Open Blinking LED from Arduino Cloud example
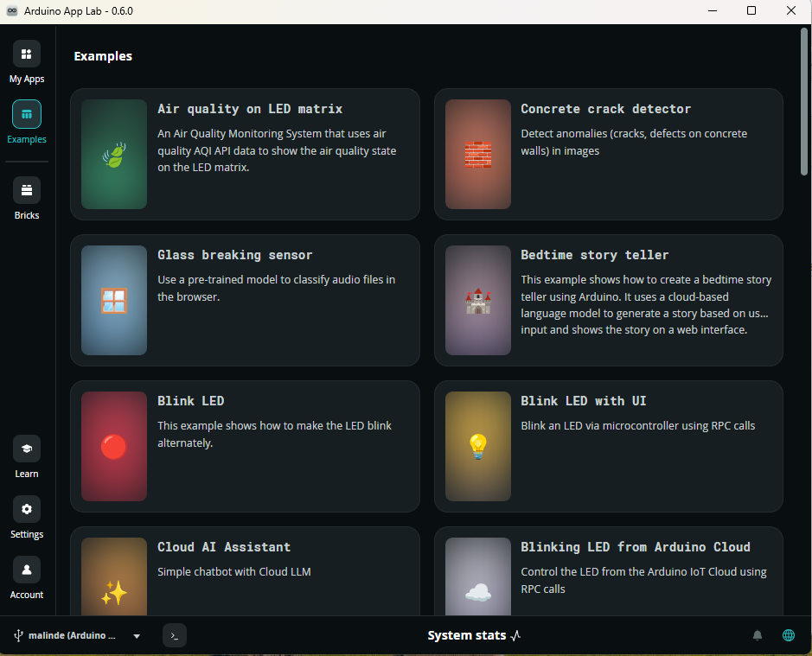The width and height of the screenshot is (812, 656). [635, 547]
